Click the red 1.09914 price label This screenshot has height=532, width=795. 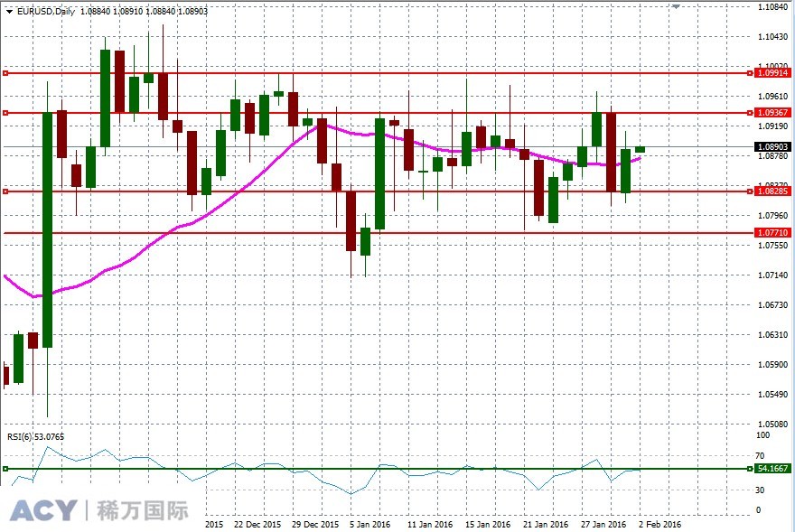click(772, 73)
